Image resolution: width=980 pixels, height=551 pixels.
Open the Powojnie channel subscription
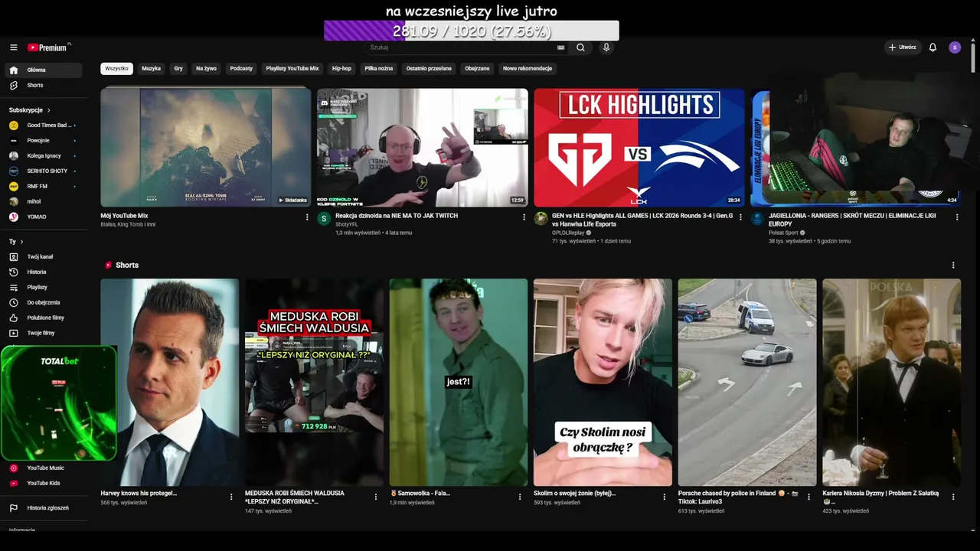click(x=44, y=140)
